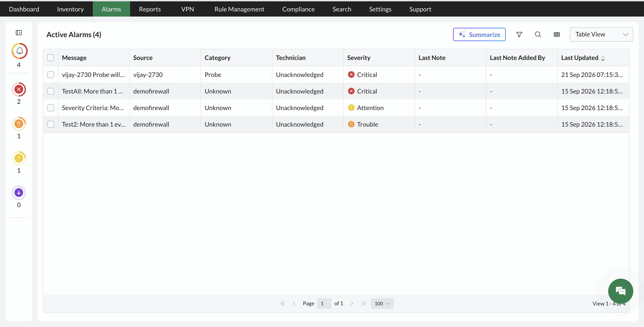Open the Inventory tab
Screen dimensions: 644x327
(x=70, y=9)
